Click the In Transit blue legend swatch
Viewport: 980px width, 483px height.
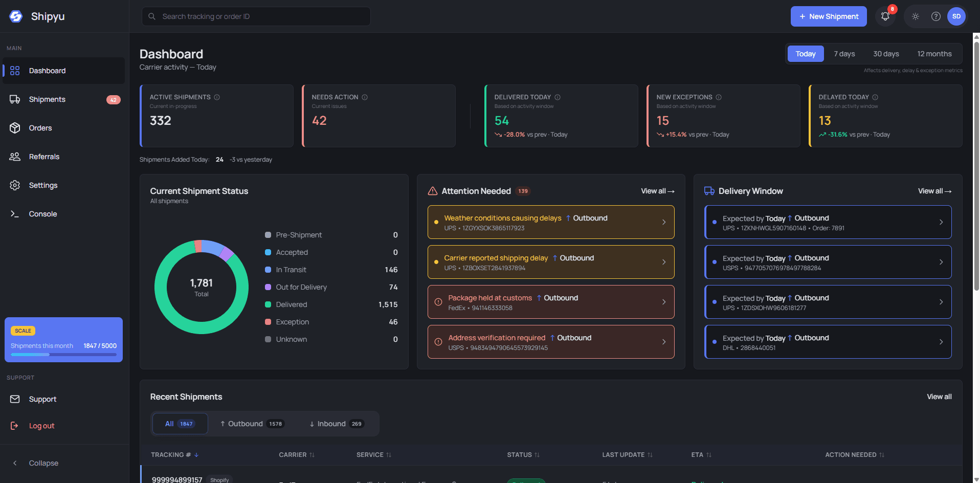(268, 270)
